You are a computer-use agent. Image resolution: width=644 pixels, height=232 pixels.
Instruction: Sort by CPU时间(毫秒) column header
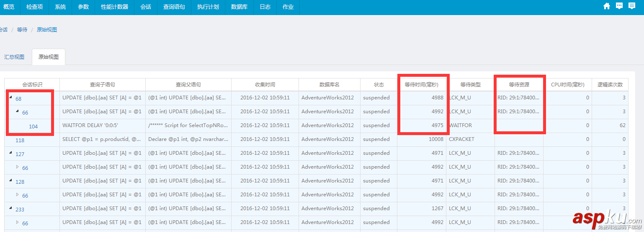click(x=568, y=84)
